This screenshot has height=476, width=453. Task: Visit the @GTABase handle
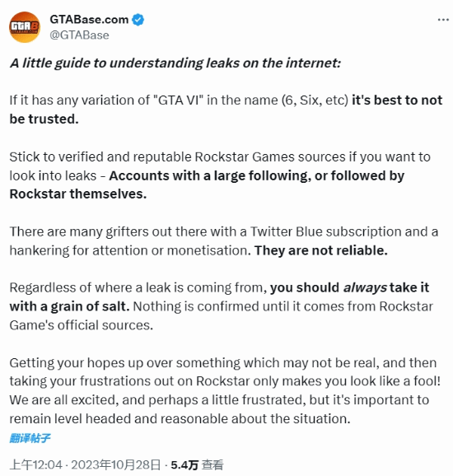[79, 35]
